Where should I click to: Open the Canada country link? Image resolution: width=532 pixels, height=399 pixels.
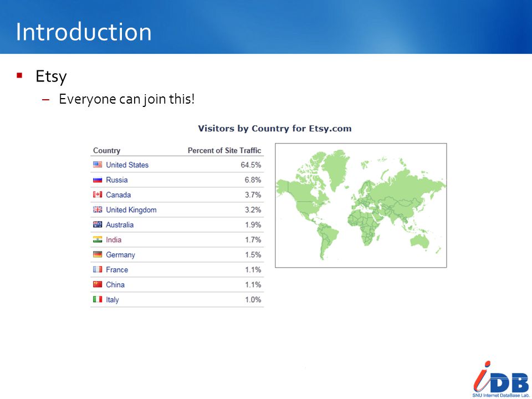click(x=118, y=195)
